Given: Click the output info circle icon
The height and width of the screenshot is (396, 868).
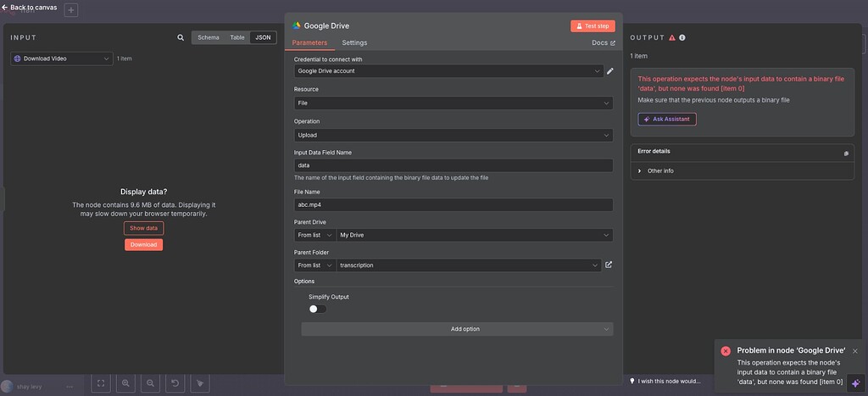Looking at the screenshot, I should click(x=682, y=37).
